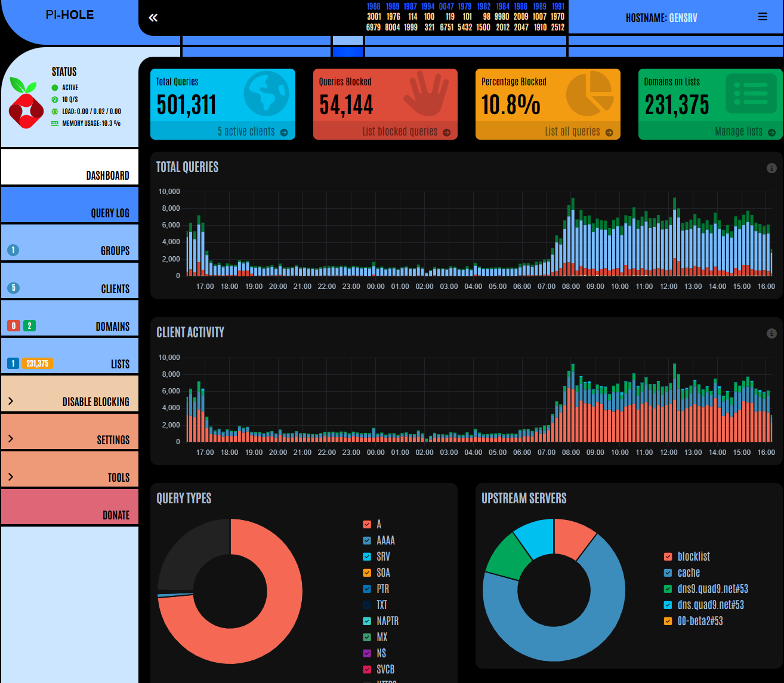The height and width of the screenshot is (683, 784).
Task: Uncheck the PTR query type legend box
Action: coord(367,589)
